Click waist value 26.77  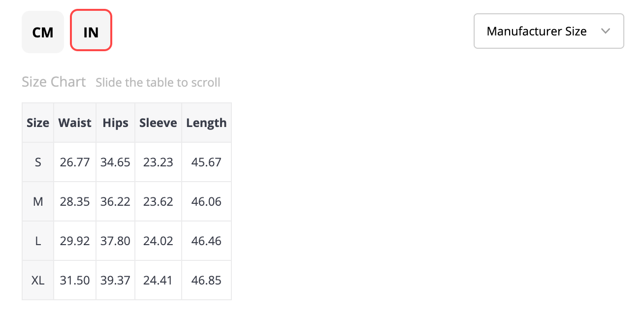click(x=75, y=162)
